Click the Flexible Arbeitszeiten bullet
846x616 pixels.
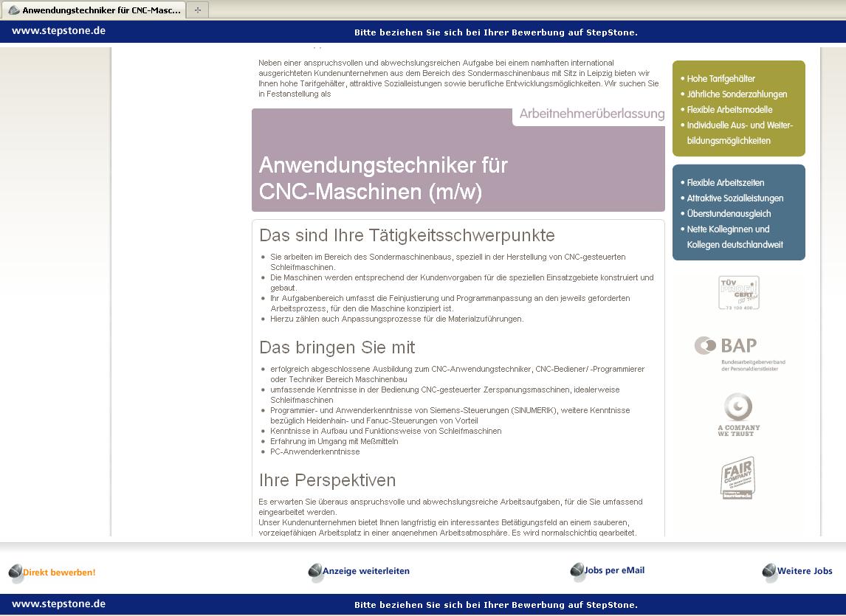(725, 183)
